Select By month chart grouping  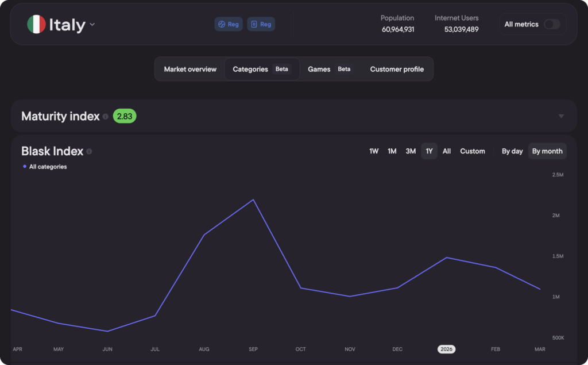coord(547,151)
